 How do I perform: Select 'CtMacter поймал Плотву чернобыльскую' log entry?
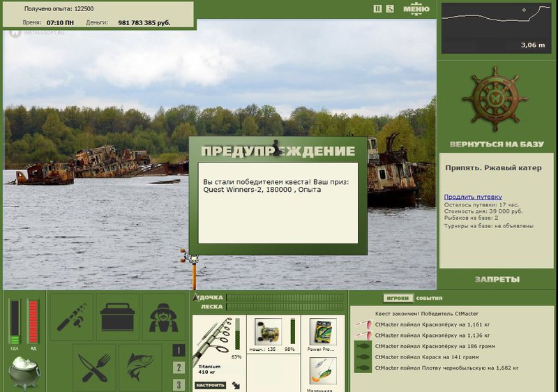click(x=446, y=368)
